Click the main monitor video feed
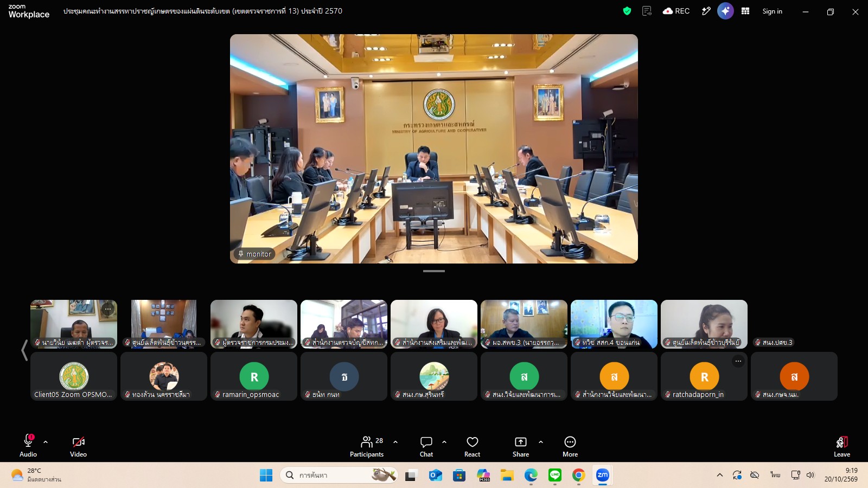Viewport: 868px width, 488px height. point(434,149)
